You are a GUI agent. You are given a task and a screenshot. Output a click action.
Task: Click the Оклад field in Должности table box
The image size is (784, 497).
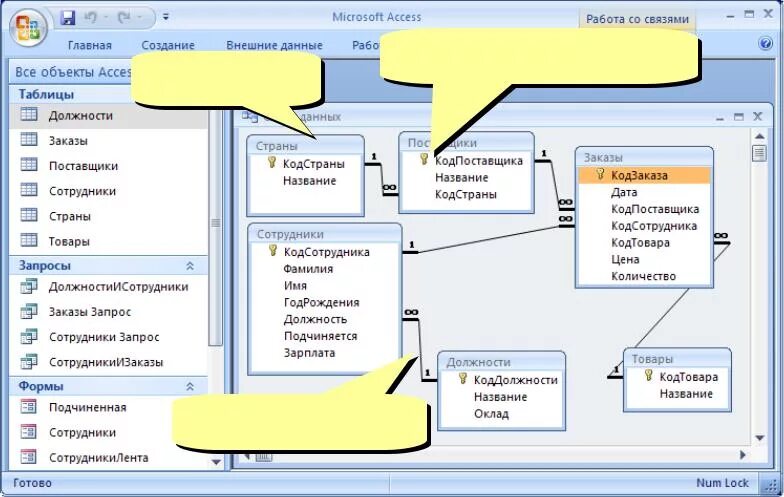492,414
